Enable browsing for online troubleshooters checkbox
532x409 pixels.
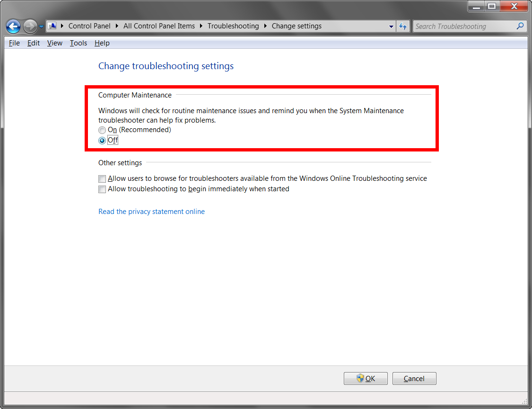[x=102, y=178]
